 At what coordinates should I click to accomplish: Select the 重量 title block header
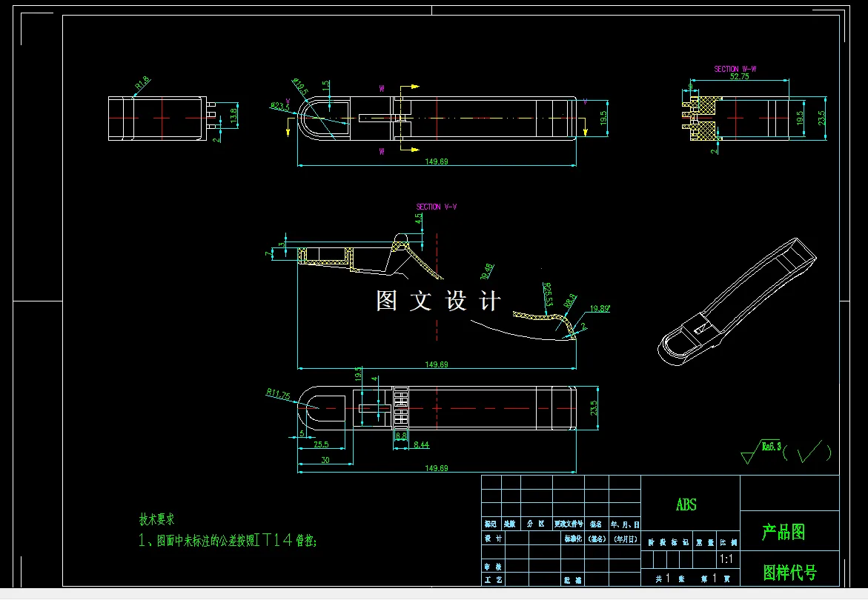click(705, 542)
